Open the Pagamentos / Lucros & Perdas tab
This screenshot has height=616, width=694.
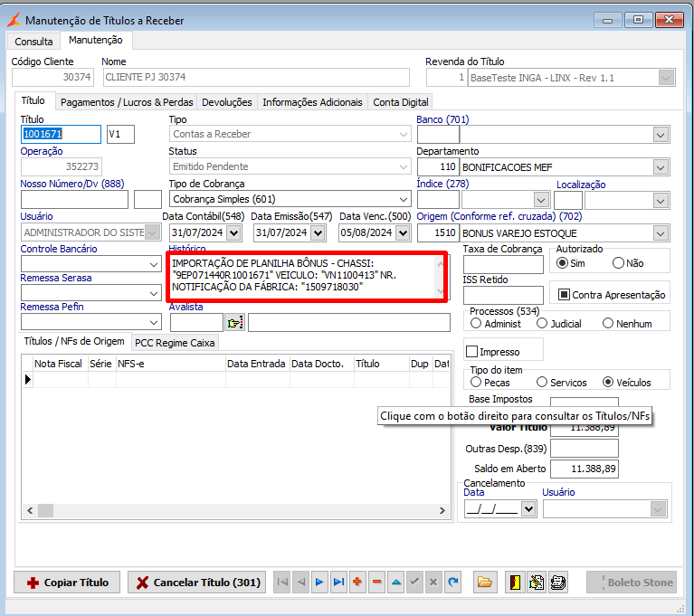(126, 102)
